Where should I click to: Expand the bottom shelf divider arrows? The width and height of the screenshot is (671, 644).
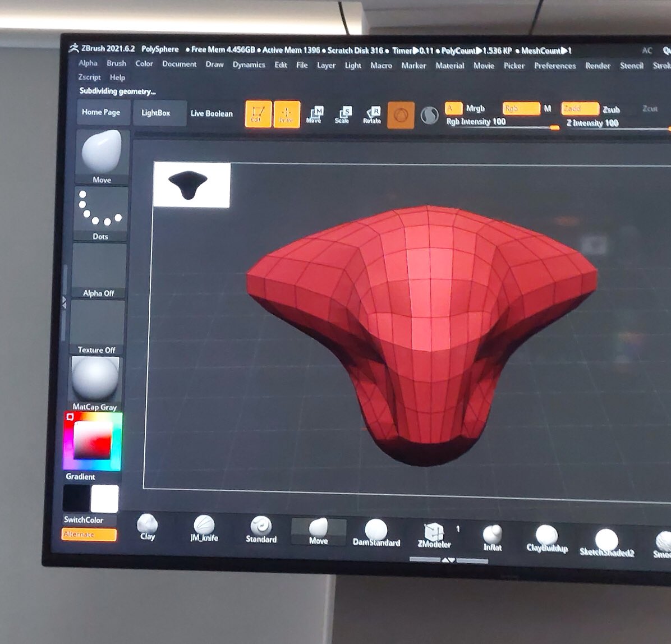click(448, 560)
